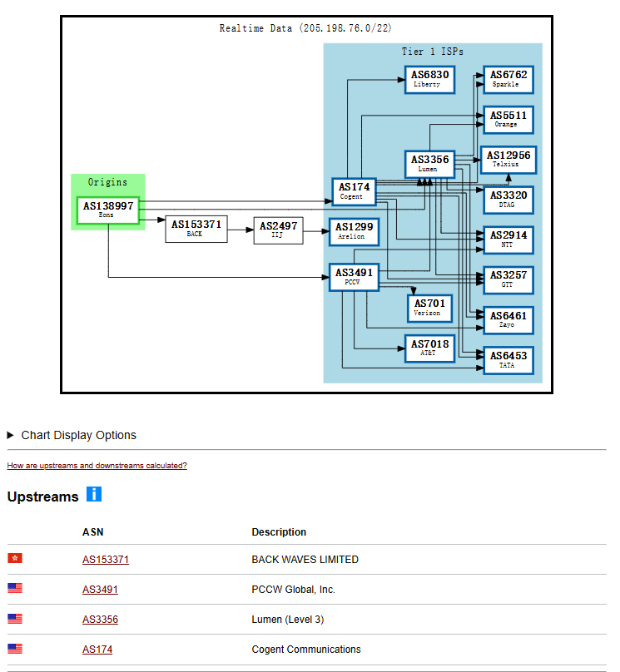620x672 pixels.
Task: Click the 'Realtime Data (205.198.76.0/22)' chart title
Action: [305, 28]
